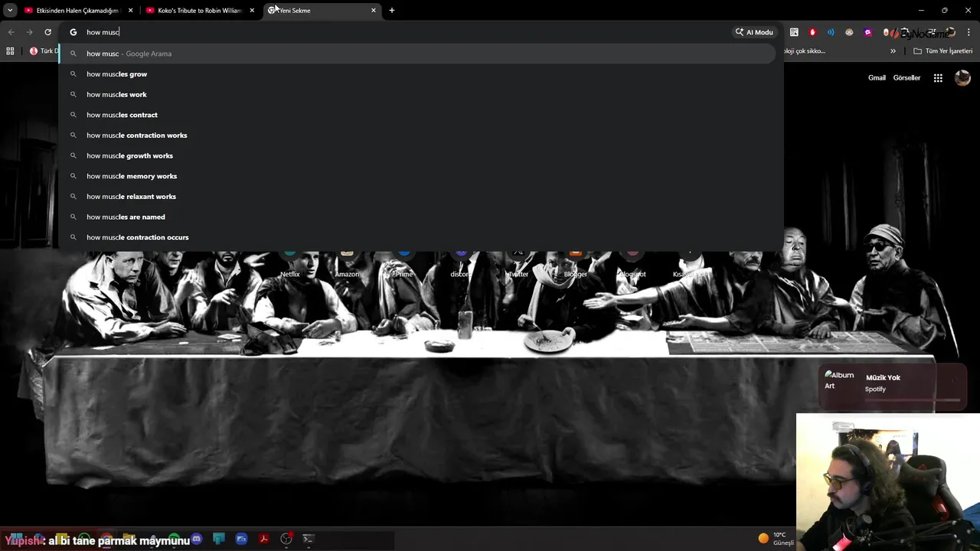Click the red hand ad-blocker extension

[x=812, y=32]
